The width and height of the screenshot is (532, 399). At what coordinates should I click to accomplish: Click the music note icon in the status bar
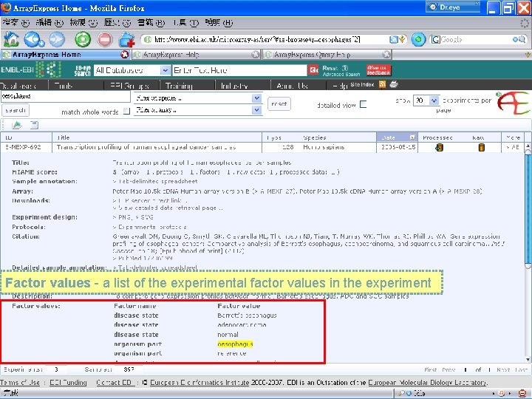501,393
